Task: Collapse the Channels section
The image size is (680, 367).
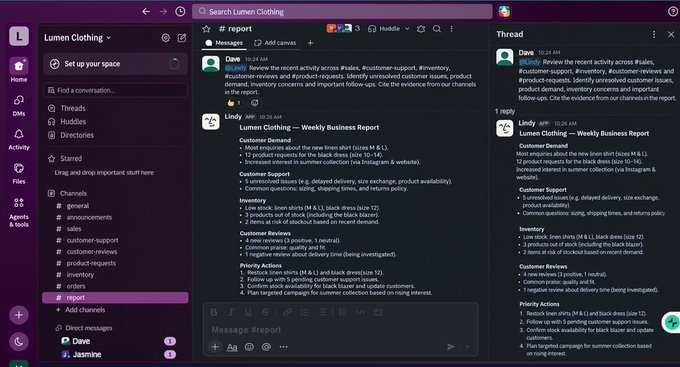Action: (67, 193)
